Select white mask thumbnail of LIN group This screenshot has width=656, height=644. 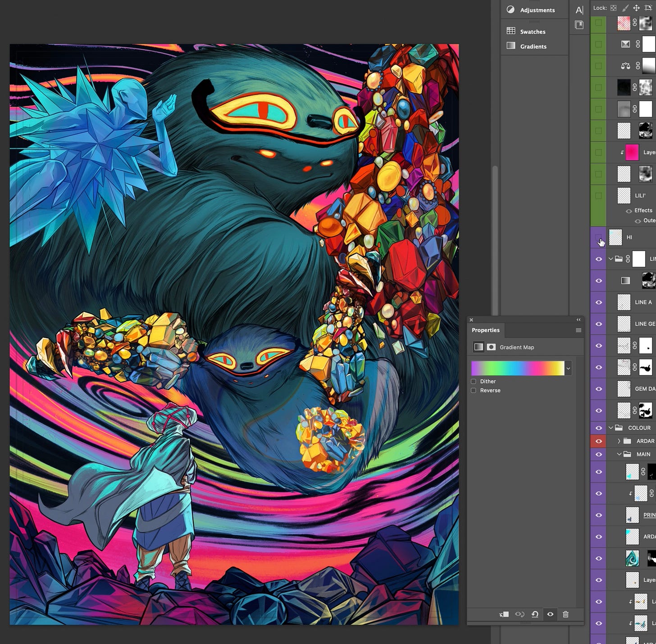click(x=638, y=259)
